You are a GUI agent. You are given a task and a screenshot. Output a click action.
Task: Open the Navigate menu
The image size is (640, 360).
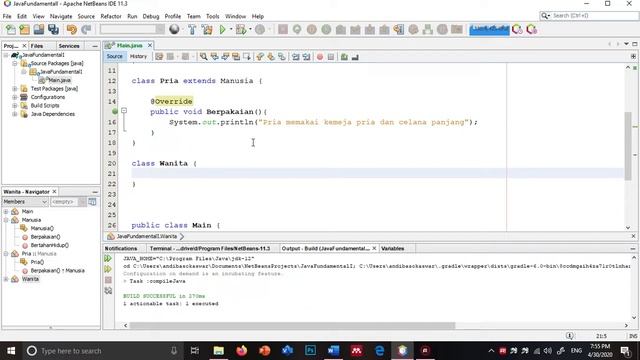tap(61, 16)
